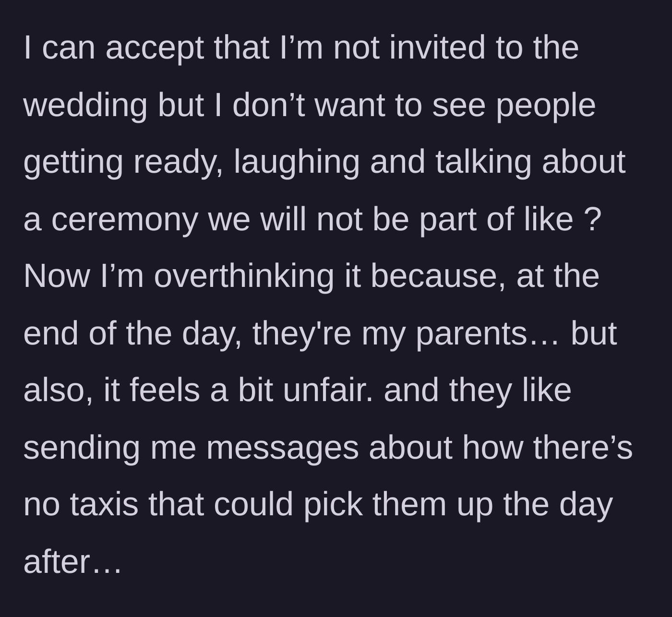Image resolution: width=672 pixels, height=617 pixels.
Task: Place cursor on the word "parents…"
Action: (x=488, y=333)
